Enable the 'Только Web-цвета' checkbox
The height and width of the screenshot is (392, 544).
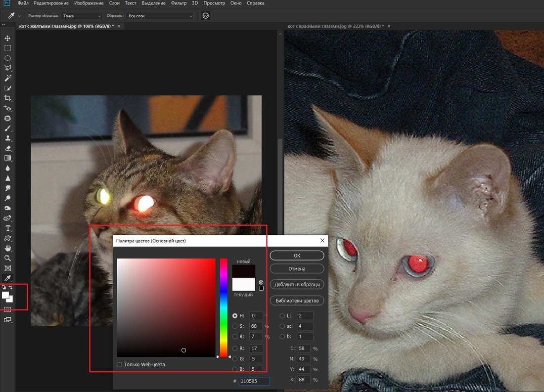coord(119,365)
